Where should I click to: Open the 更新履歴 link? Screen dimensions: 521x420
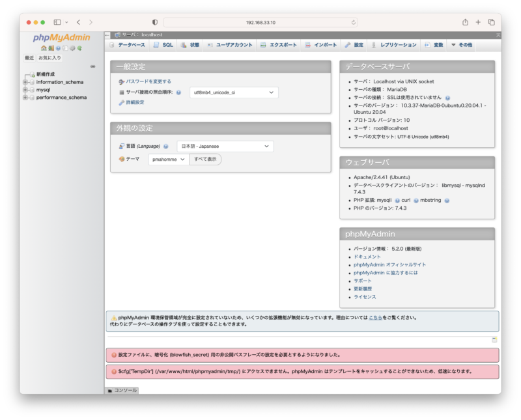coord(363,288)
